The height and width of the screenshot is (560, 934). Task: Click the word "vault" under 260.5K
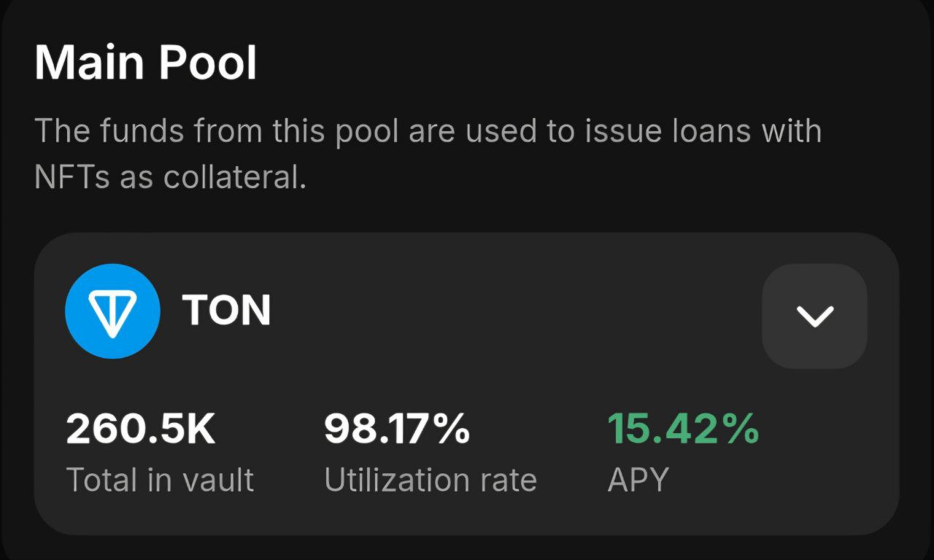[x=218, y=480]
